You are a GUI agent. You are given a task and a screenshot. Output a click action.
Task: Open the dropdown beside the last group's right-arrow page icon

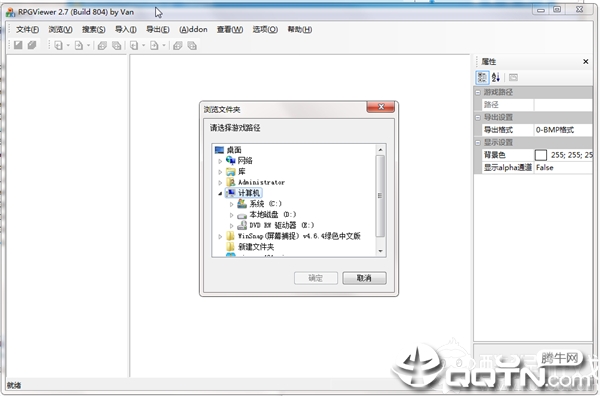[x=164, y=46]
